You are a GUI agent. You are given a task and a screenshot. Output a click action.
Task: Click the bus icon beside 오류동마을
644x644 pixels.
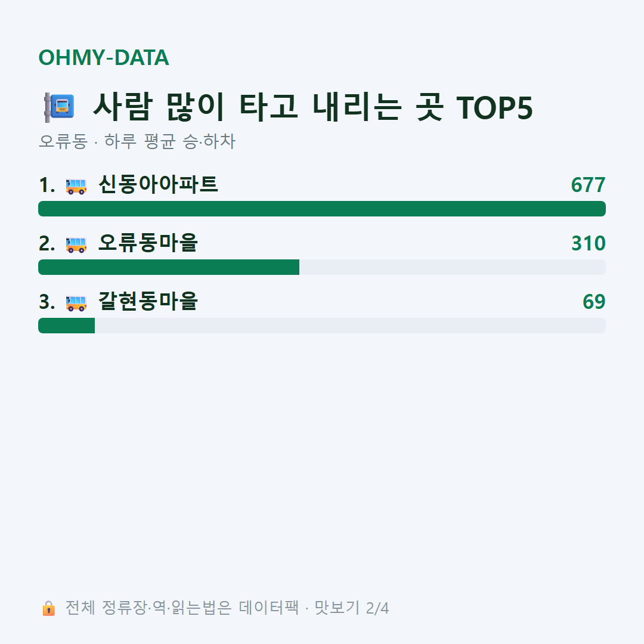[x=76, y=244]
